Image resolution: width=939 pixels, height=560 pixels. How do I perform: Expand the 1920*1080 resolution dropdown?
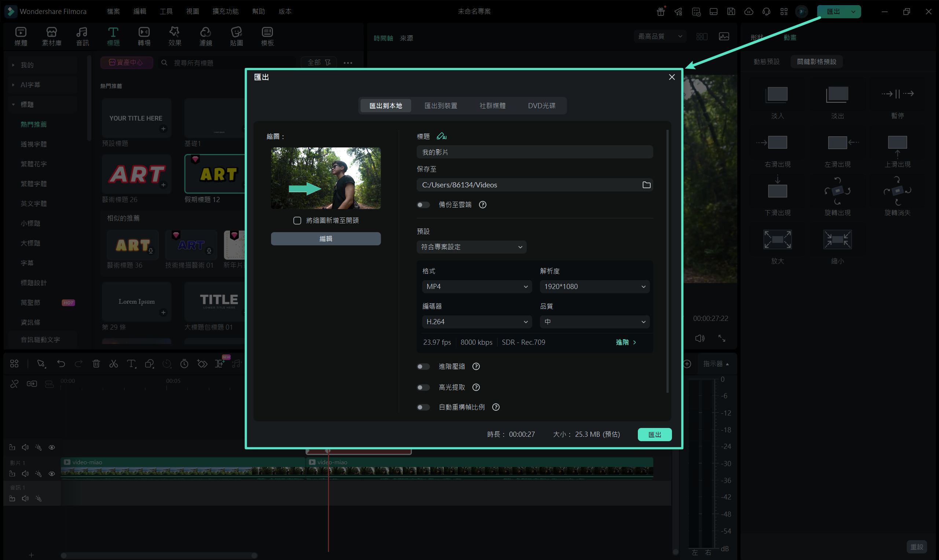(594, 286)
